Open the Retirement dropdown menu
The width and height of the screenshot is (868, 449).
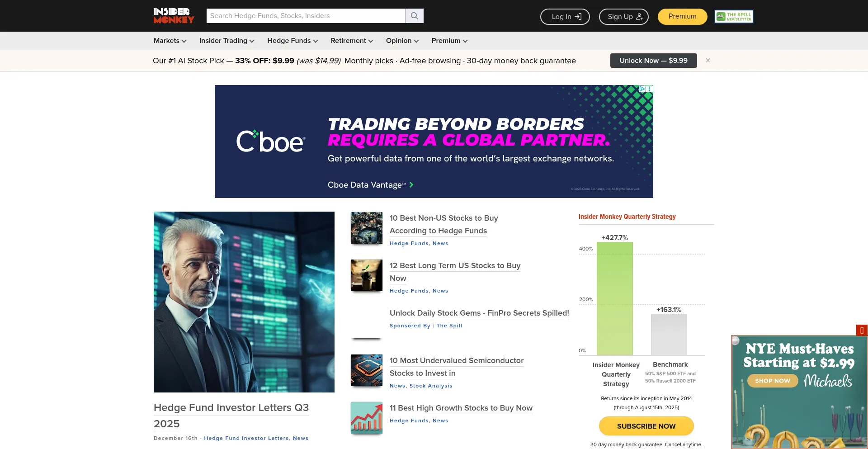pos(351,41)
